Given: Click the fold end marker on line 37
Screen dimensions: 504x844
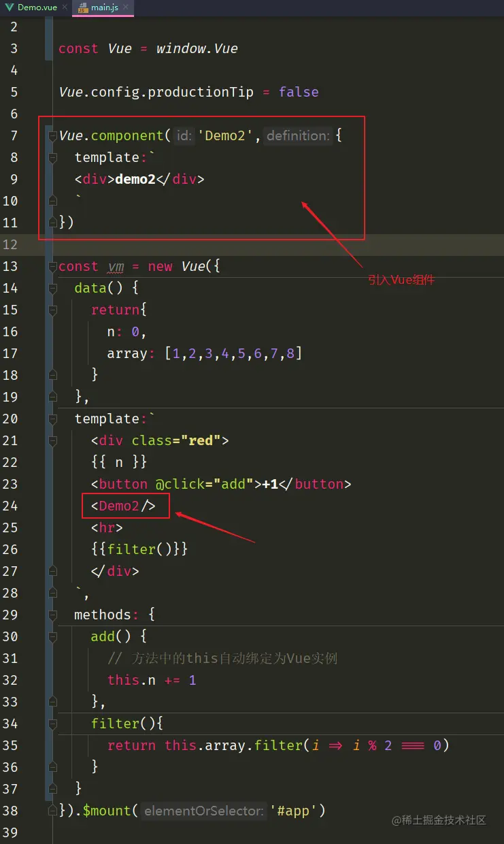Looking at the screenshot, I should pos(53,789).
